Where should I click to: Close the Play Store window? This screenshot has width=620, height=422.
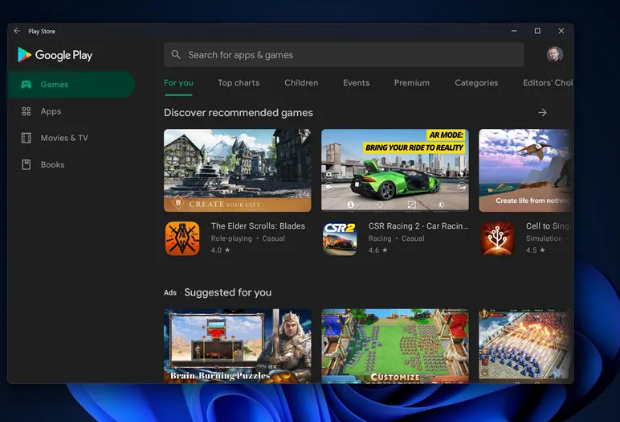point(561,31)
